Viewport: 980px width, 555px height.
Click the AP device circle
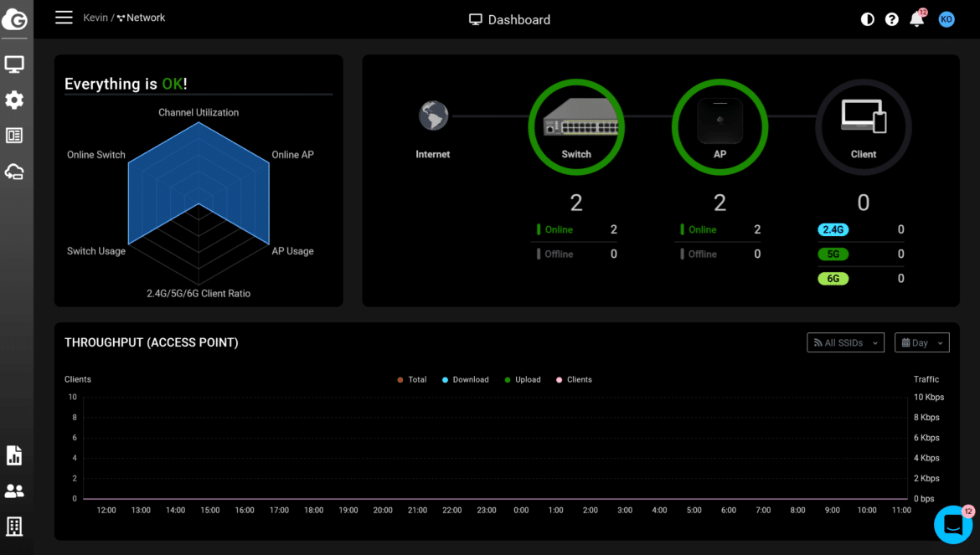pos(720,126)
